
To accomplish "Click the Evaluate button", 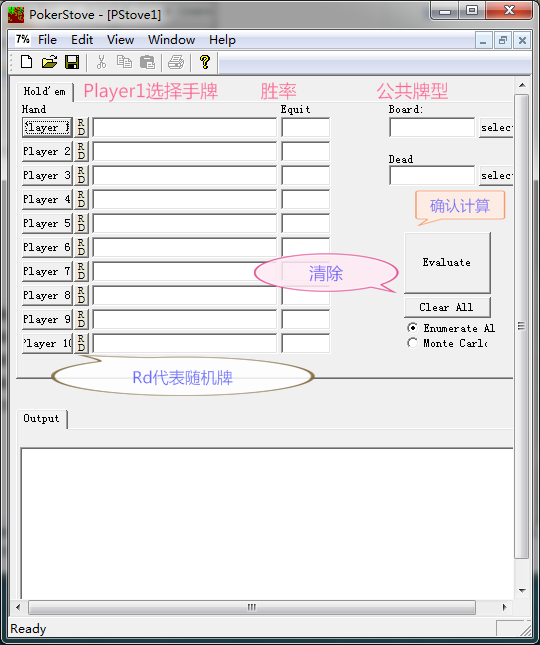I will pos(447,262).
